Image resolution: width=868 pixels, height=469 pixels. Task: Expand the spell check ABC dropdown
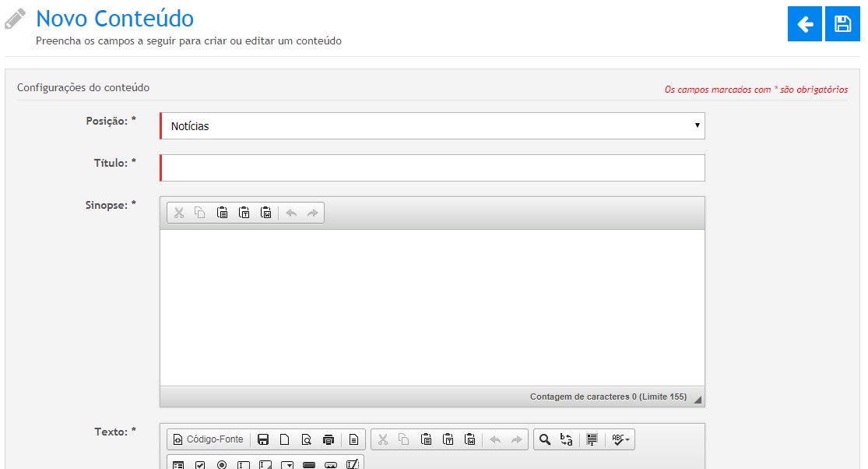coord(621,439)
